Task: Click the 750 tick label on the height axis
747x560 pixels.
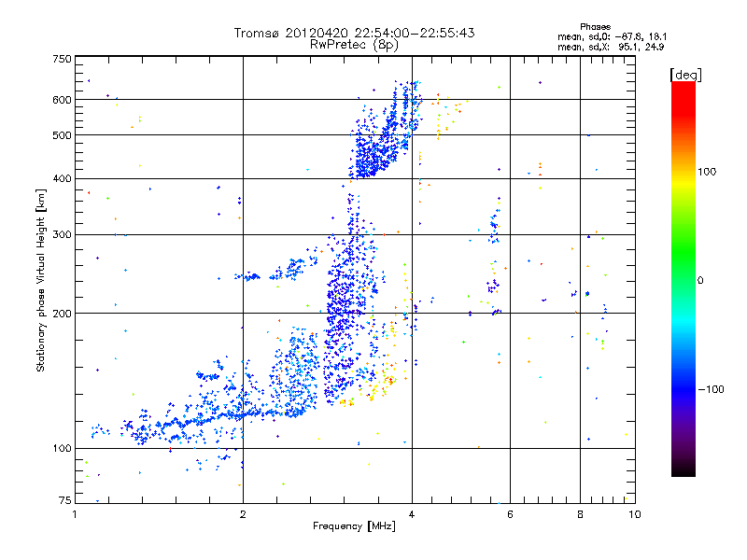Action: click(x=62, y=59)
